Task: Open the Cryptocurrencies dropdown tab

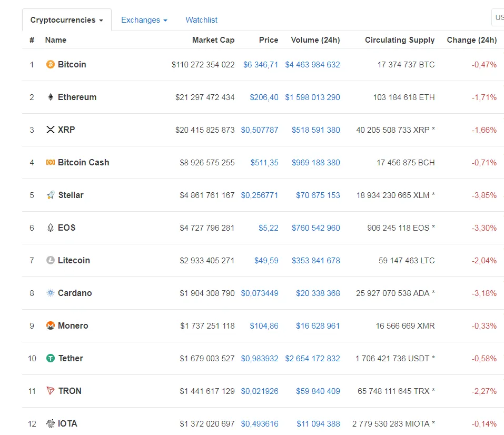Action: [x=67, y=20]
